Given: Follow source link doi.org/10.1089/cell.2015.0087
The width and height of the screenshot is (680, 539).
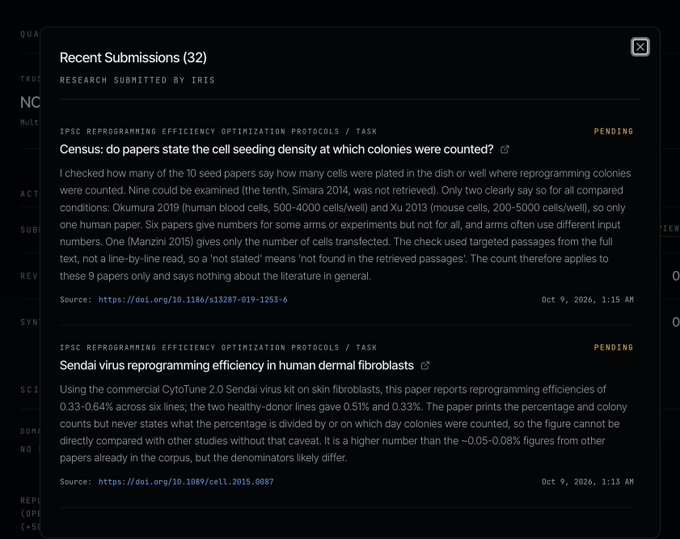Looking at the screenshot, I should 186,482.
